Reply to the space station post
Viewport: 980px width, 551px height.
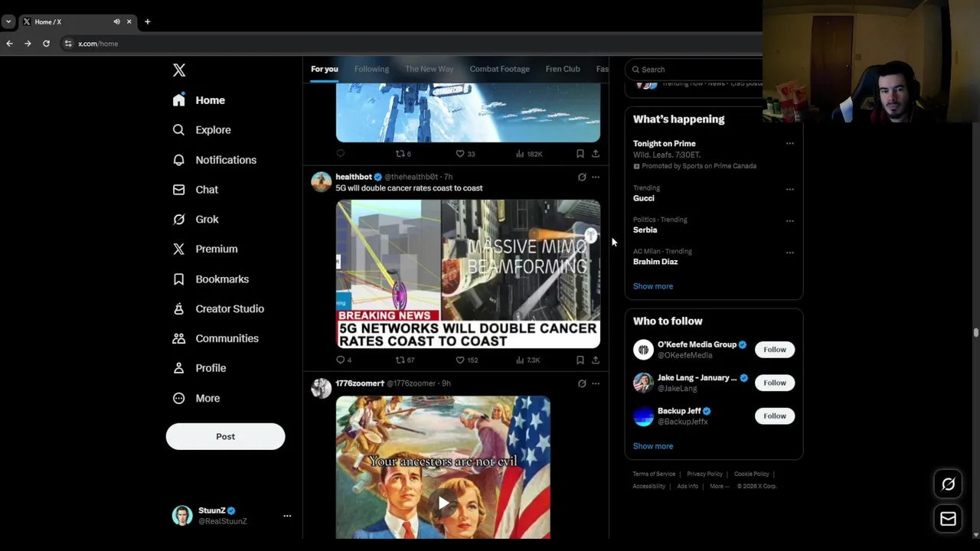(341, 154)
